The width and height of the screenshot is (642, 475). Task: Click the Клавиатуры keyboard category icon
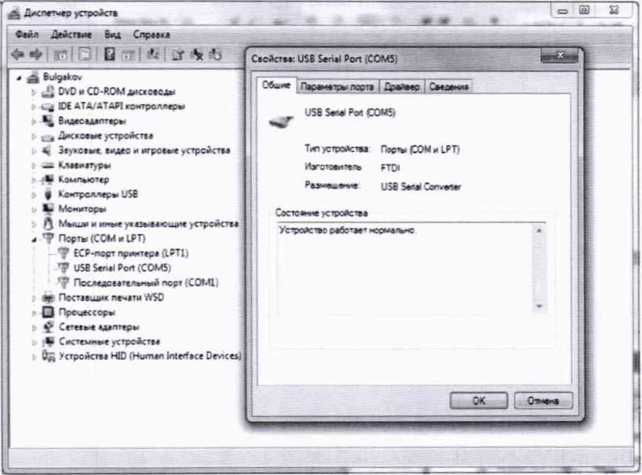(x=48, y=165)
